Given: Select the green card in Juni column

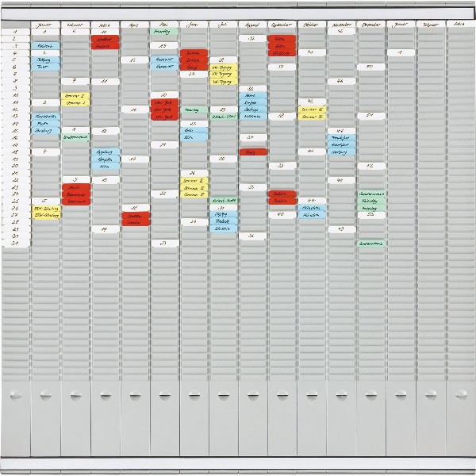Looking at the screenshot, I should click(194, 110).
